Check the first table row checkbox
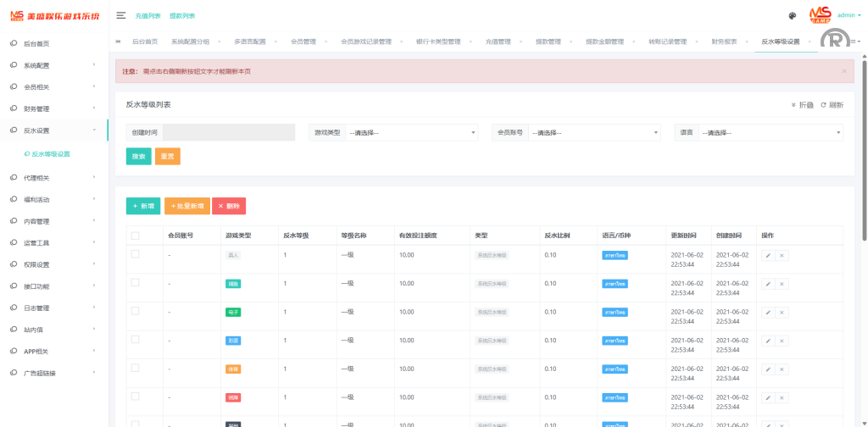This screenshot has height=427, width=868. pos(135,254)
